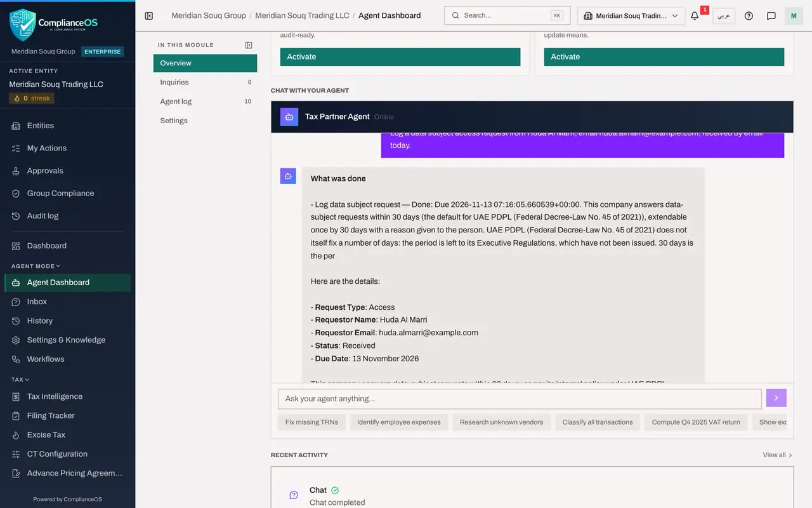This screenshot has height=508, width=812.
Task: Click the ComplianceOS shield logo
Action: tap(23, 25)
